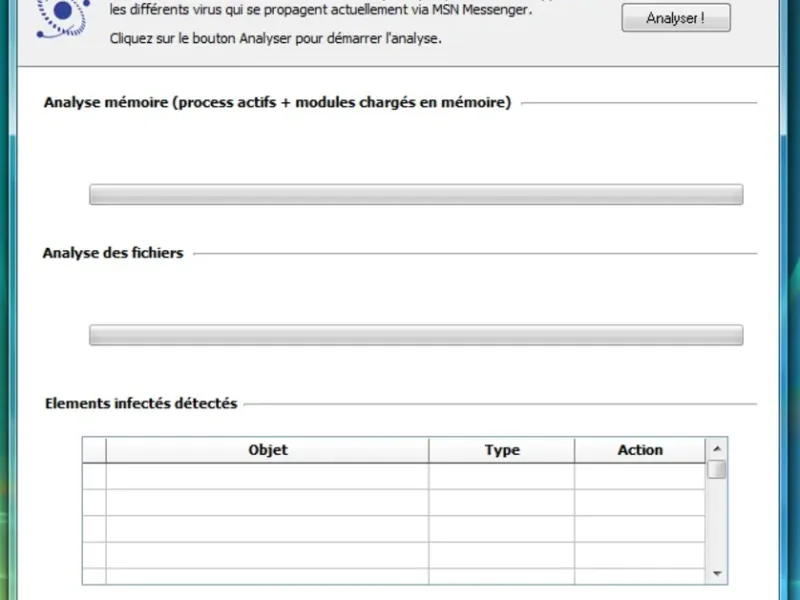Click the first row's header selector
The image size is (800, 600).
94,476
